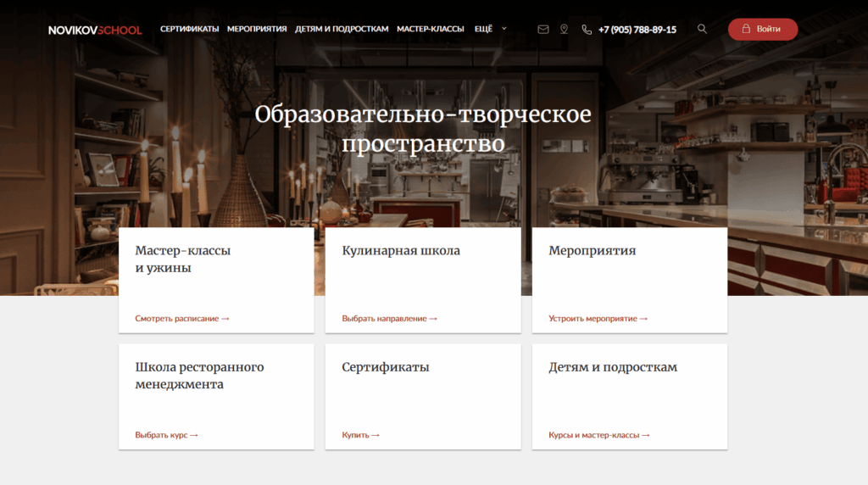Click the phone handset icon
The image size is (868, 485).
[587, 29]
